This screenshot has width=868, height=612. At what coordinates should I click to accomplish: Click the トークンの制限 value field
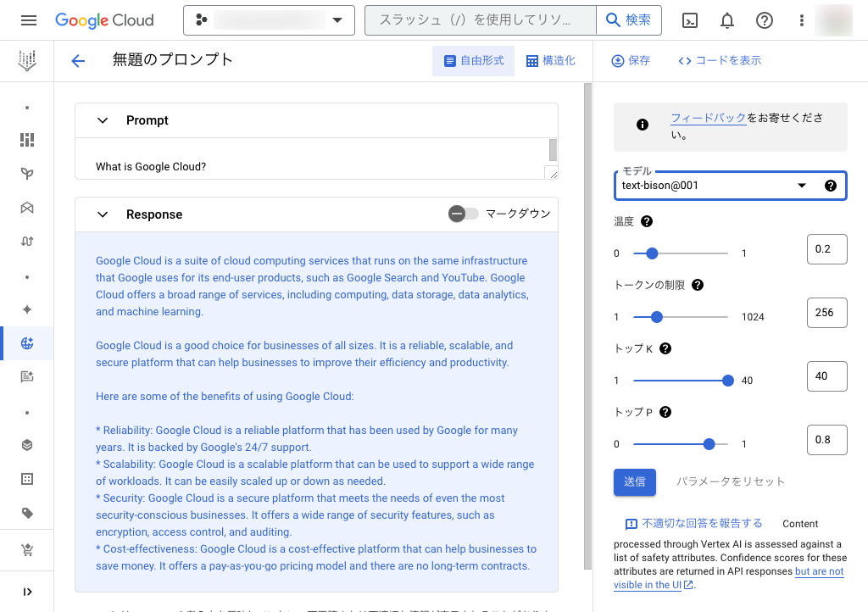click(826, 313)
